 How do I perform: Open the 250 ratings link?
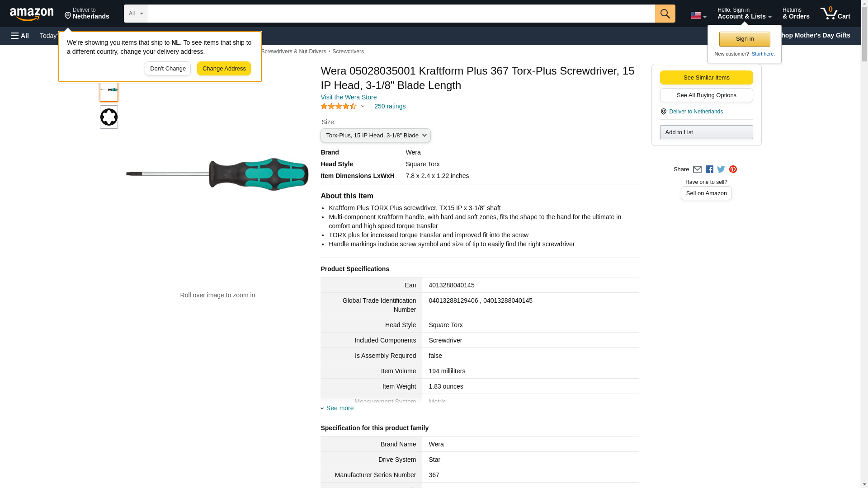click(390, 107)
